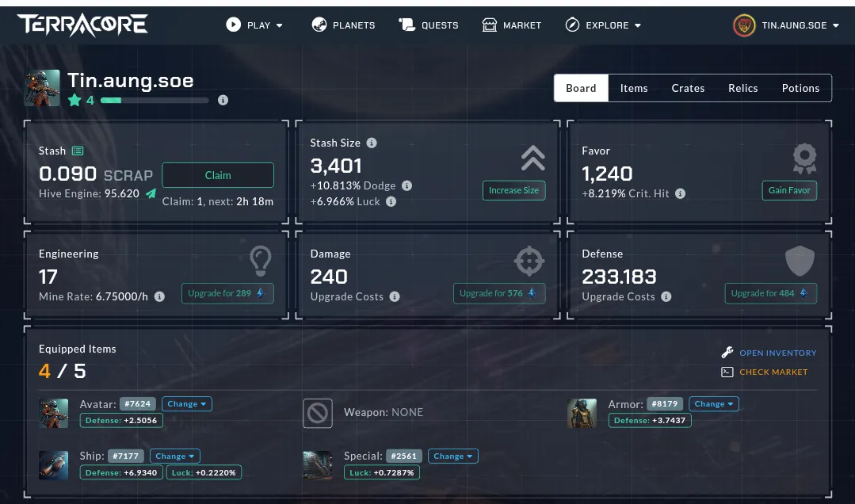This screenshot has height=504, width=855.
Task: Click the TerraCore logo
Action: point(82,25)
